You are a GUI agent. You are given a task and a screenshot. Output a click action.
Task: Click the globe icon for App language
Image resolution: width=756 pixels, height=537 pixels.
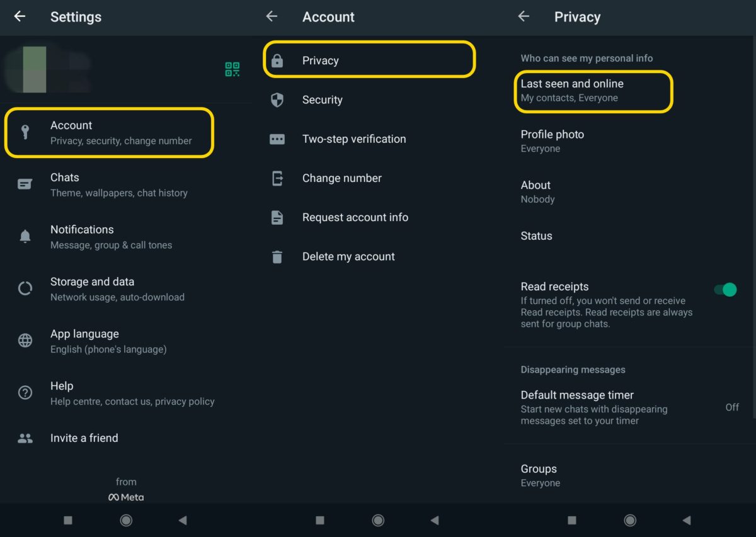pos(25,341)
